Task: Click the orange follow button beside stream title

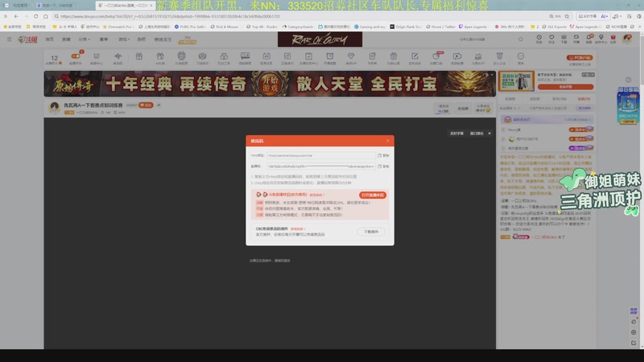Action: pos(146,105)
